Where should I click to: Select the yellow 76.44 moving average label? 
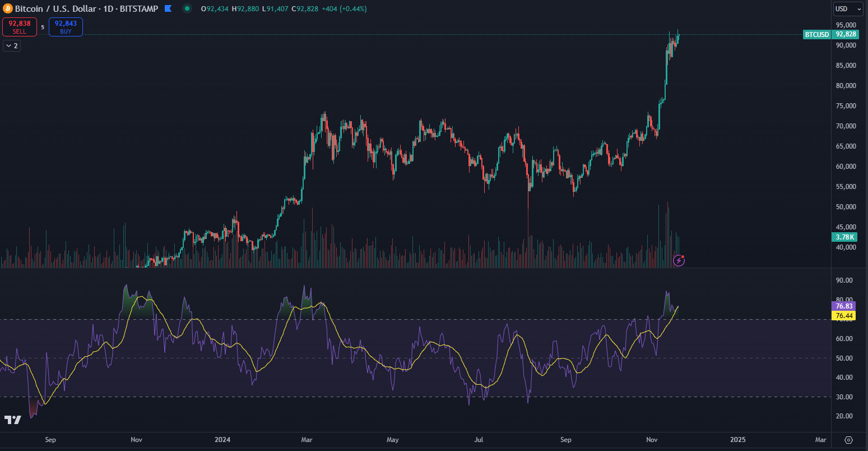click(844, 316)
